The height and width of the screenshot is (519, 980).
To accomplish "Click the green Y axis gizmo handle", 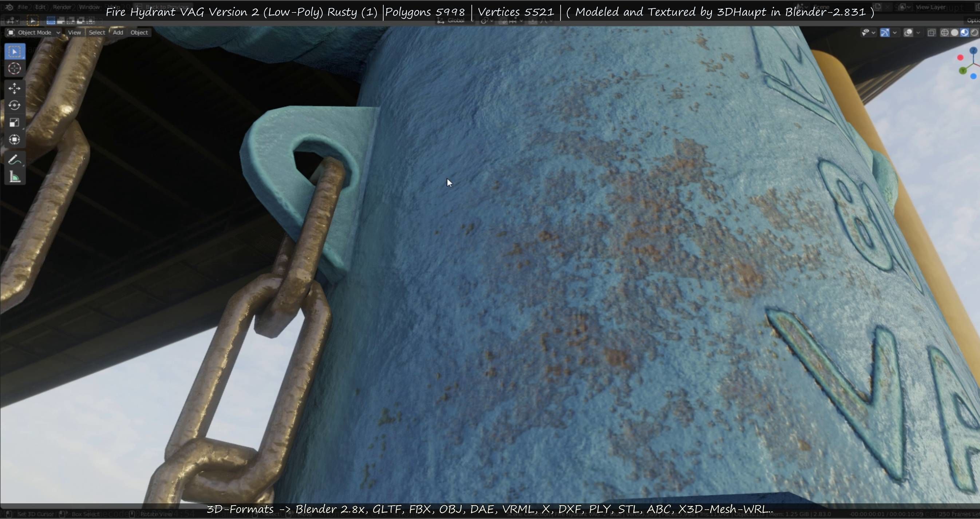I will (x=963, y=71).
